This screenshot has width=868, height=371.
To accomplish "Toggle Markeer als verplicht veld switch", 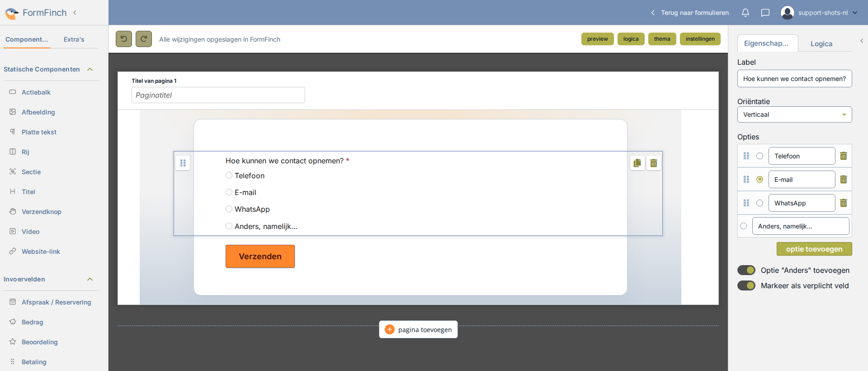I will 746,285.
